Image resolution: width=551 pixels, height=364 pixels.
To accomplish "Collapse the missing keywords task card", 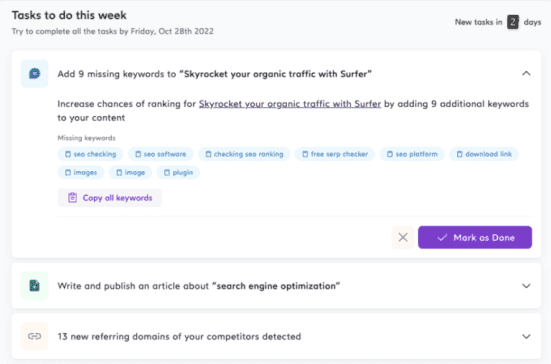I will [x=526, y=73].
